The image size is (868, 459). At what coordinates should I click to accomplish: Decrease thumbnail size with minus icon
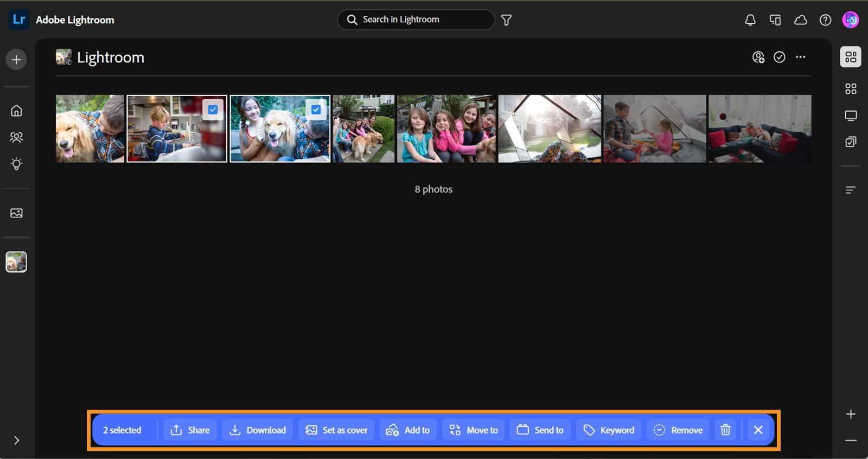point(851,441)
